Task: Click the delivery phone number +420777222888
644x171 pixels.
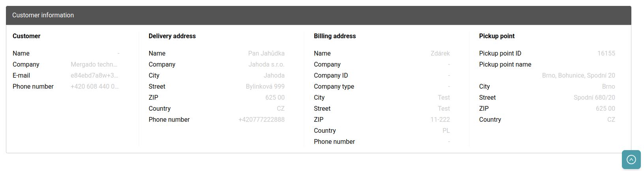Action: point(261,120)
